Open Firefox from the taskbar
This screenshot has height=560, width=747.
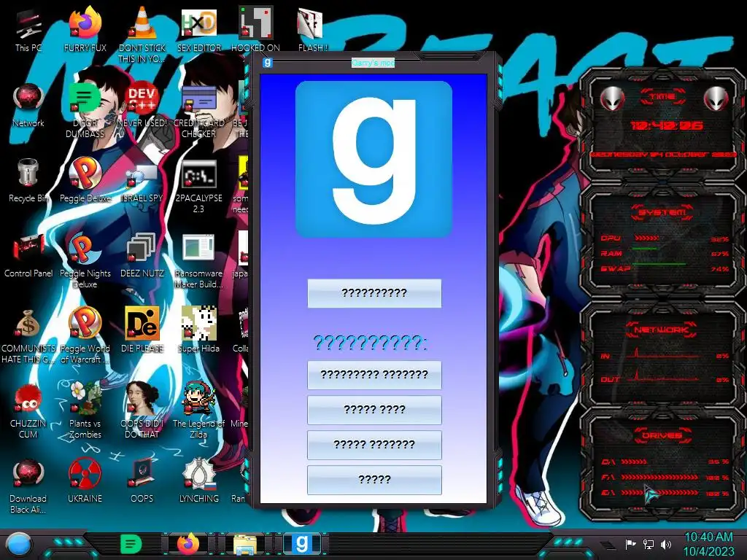188,544
